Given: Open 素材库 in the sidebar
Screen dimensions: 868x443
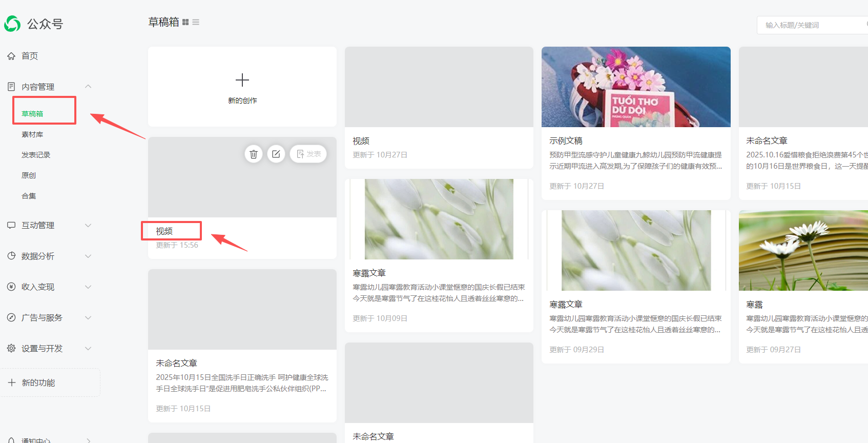Looking at the screenshot, I should (32, 134).
